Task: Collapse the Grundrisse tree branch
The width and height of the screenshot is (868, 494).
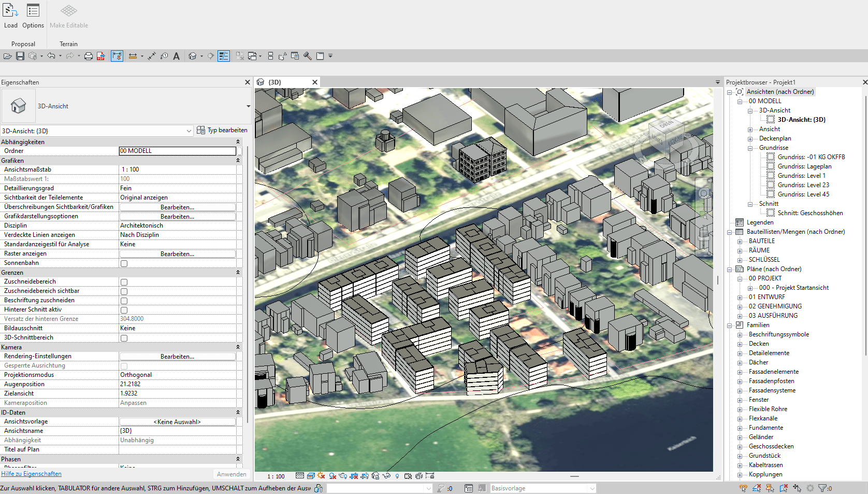Action: pos(750,148)
